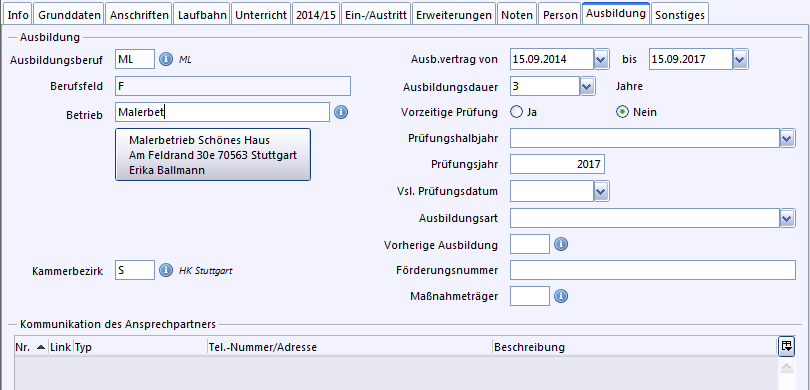Open the column chooser icon in Kommunikation table
This screenshot has height=390, width=810.
click(x=786, y=347)
